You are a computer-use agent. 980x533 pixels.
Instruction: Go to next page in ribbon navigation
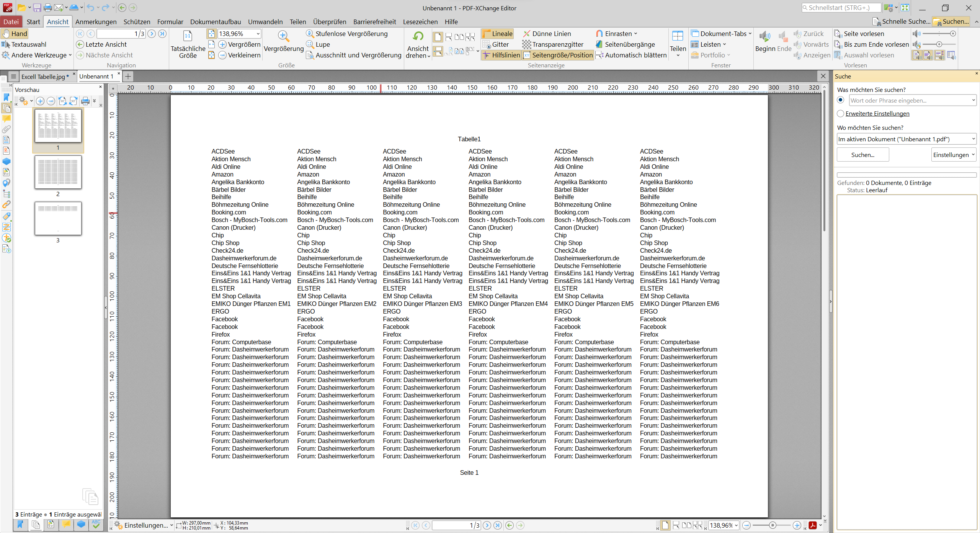[x=152, y=34]
